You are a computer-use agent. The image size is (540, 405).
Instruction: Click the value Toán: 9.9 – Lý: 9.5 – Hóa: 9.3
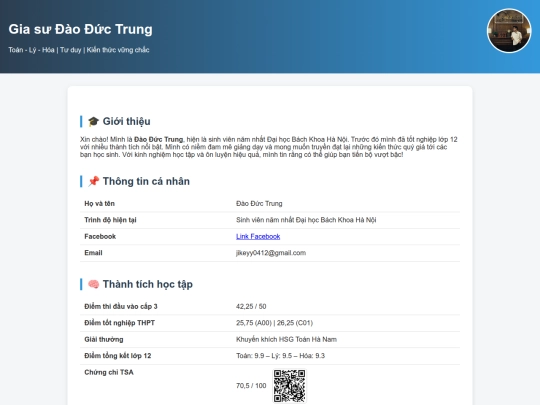pyautogui.click(x=280, y=356)
